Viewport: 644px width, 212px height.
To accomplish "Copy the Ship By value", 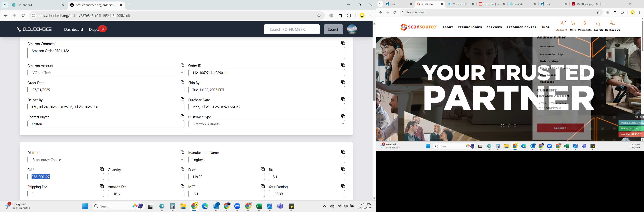I will [x=343, y=82].
